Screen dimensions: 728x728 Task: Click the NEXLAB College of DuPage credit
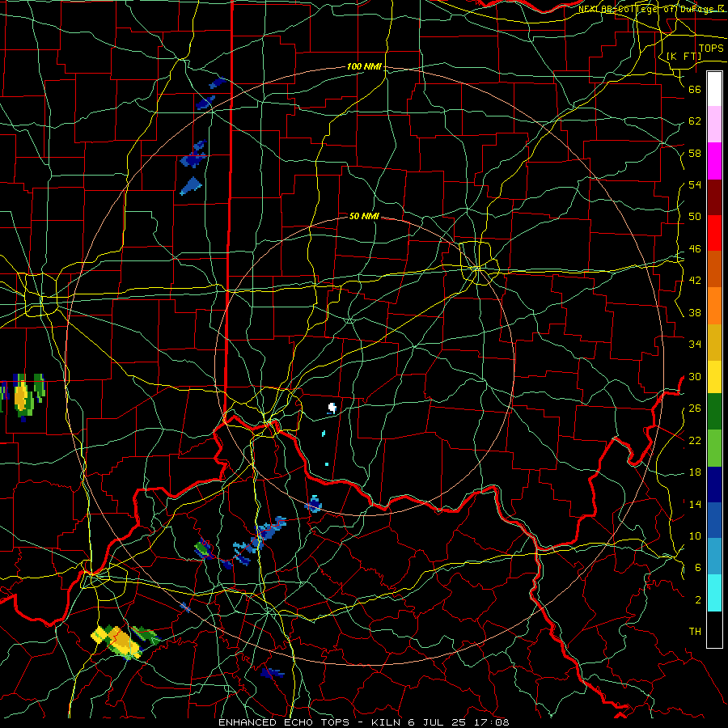[x=651, y=9]
